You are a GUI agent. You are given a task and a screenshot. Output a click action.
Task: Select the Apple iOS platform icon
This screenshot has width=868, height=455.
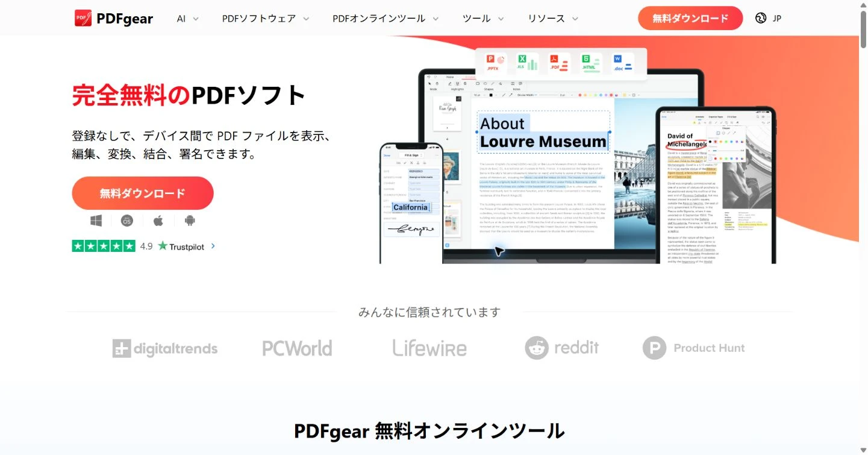pyautogui.click(x=158, y=221)
